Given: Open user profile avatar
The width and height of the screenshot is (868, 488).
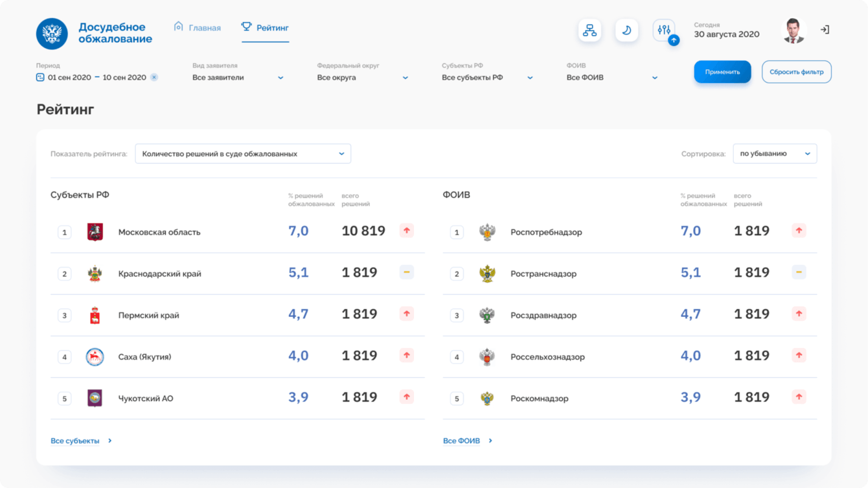Looking at the screenshot, I should coord(794,30).
